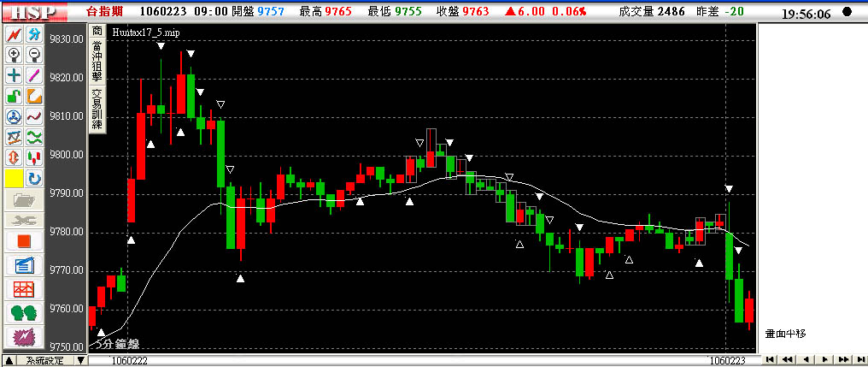This screenshot has height=367, width=868.
Task: Open the grey folder icon
Action: pos(24,199)
